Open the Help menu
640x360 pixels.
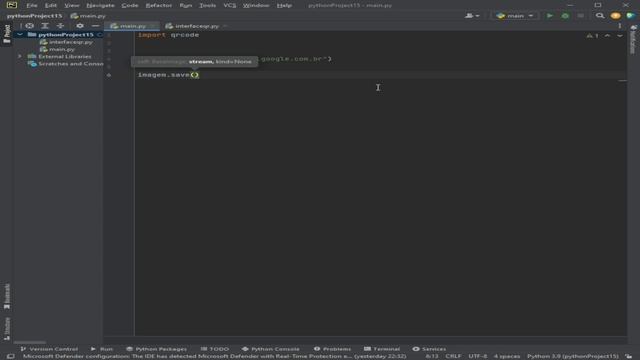(x=284, y=5)
